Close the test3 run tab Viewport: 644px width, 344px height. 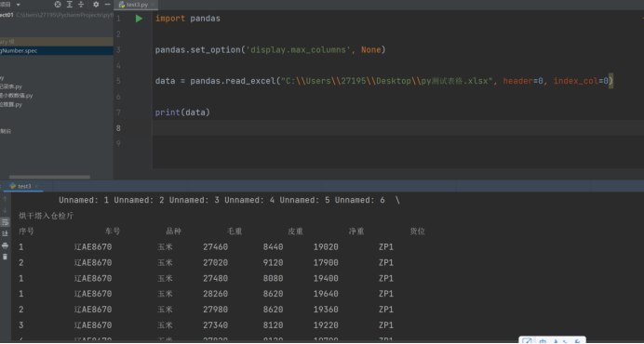click(36, 186)
